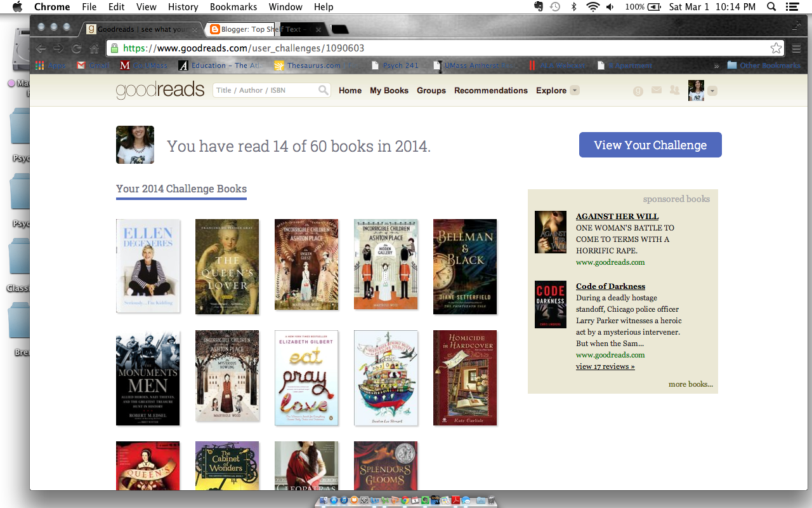The image size is (812, 508).
Task: Open the account caret dropdown
Action: click(x=712, y=91)
